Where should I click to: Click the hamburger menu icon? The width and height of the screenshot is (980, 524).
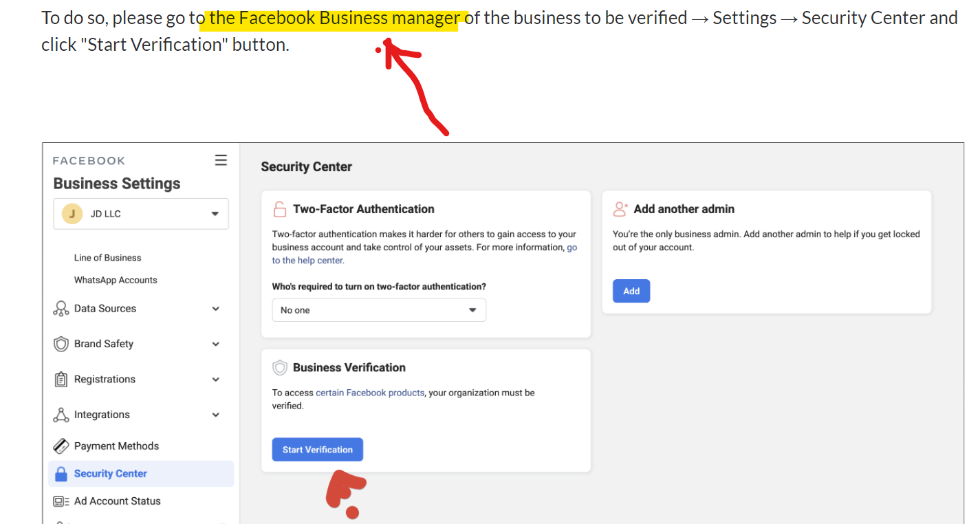point(221,160)
